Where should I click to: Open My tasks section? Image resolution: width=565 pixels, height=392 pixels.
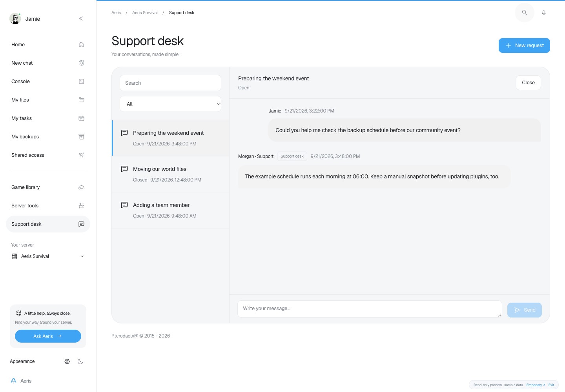coord(48,118)
